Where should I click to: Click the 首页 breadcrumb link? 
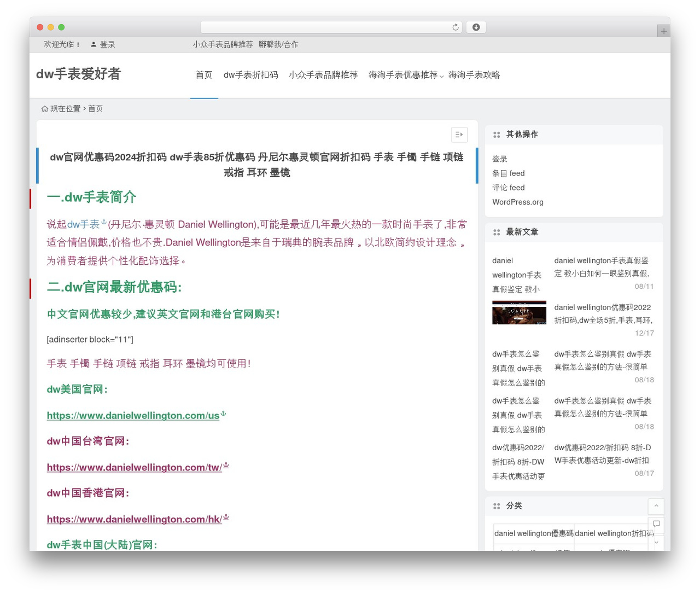[x=96, y=109]
